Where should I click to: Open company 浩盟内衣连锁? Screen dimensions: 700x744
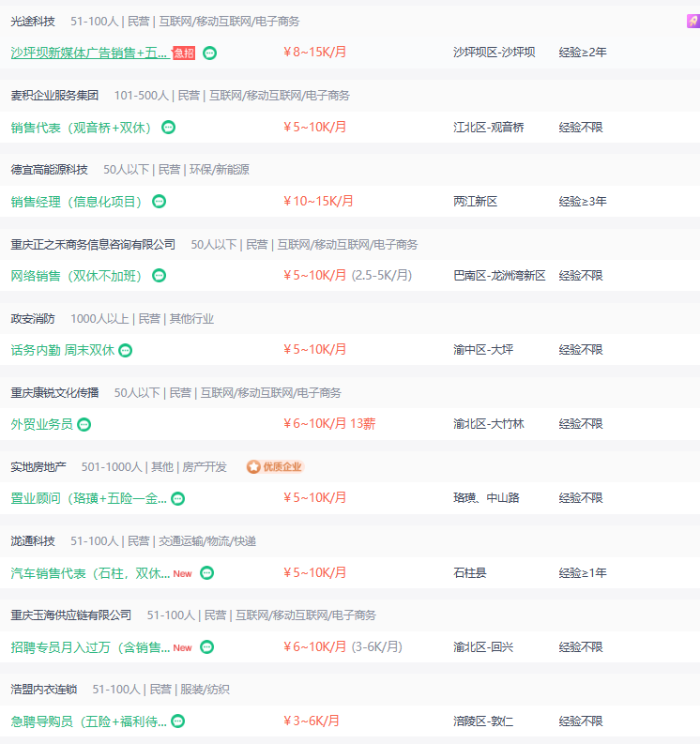click(x=44, y=689)
